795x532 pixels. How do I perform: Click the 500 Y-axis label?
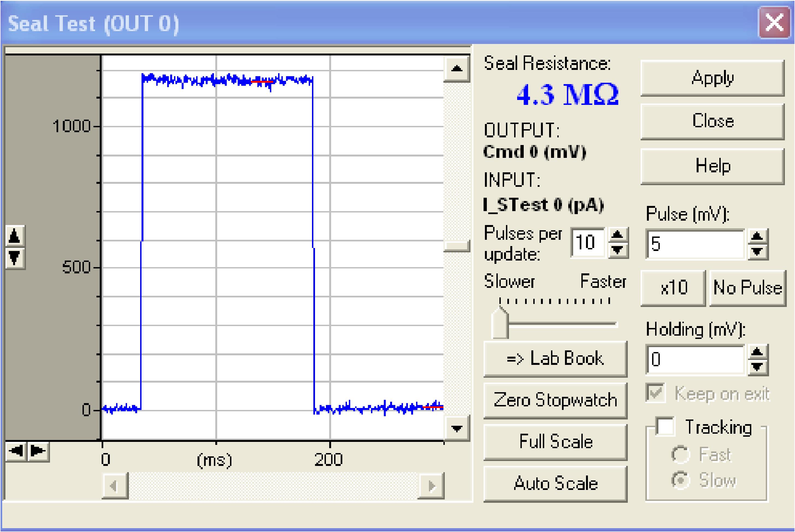76,267
